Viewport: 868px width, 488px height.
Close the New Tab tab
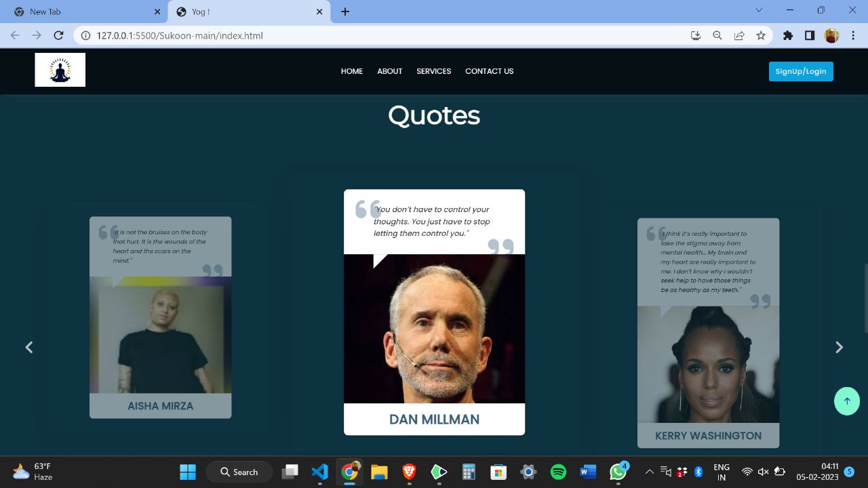pyautogui.click(x=157, y=12)
